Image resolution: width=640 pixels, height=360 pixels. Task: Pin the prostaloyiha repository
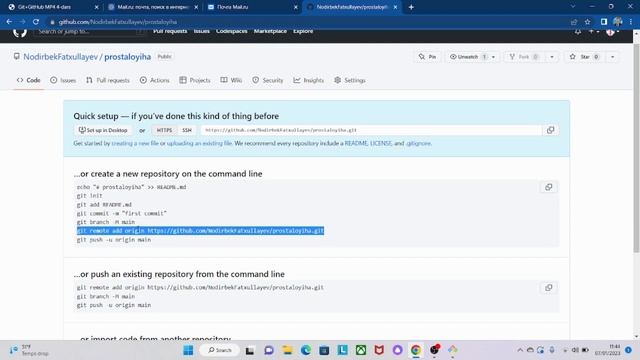point(427,57)
